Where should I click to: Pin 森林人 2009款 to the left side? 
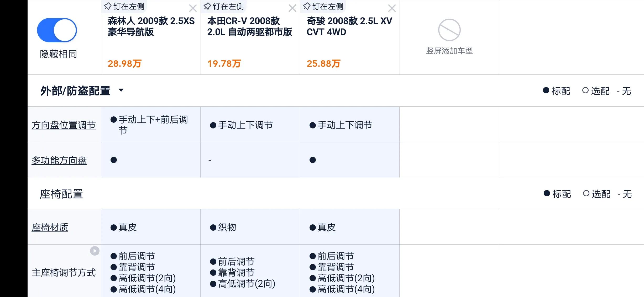coord(123,7)
